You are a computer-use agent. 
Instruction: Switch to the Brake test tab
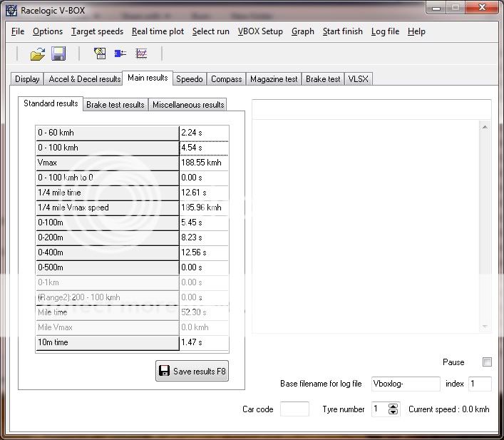tap(323, 79)
